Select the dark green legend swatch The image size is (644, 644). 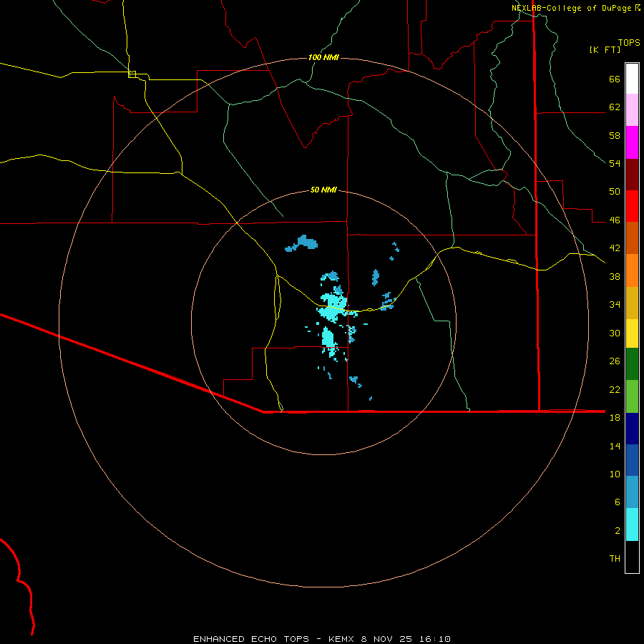pos(632,364)
